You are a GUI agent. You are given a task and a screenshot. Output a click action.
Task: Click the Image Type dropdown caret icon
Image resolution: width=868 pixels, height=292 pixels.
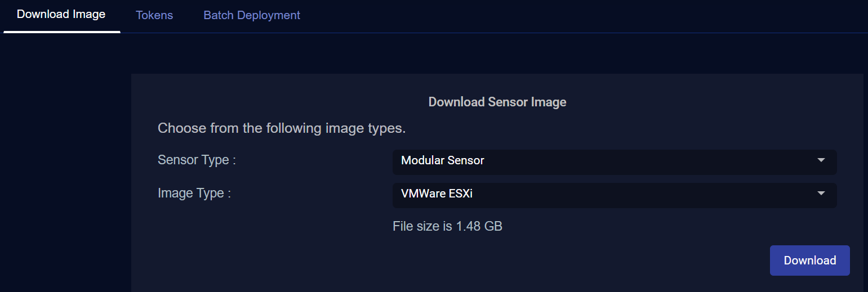tap(821, 194)
